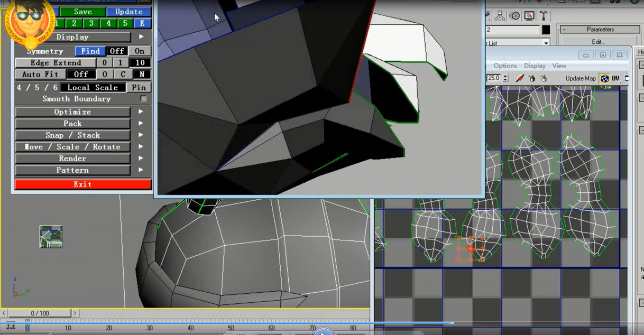This screenshot has height=335, width=644.
Task: Set Auto Fit option O
Action: (x=105, y=75)
